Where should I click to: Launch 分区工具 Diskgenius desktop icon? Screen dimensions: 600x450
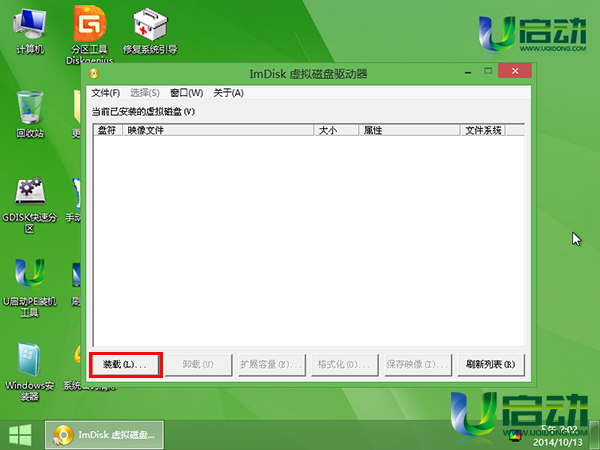pyautogui.click(x=90, y=34)
